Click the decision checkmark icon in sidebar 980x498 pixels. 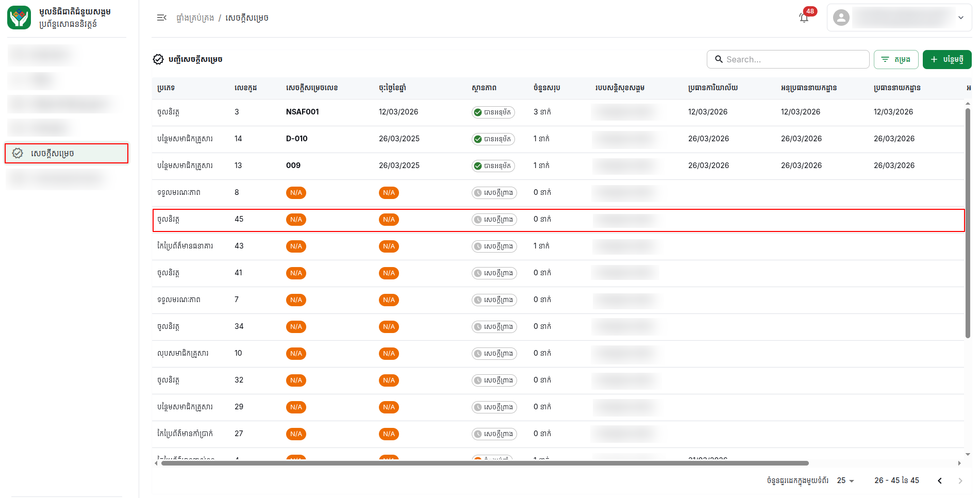18,153
